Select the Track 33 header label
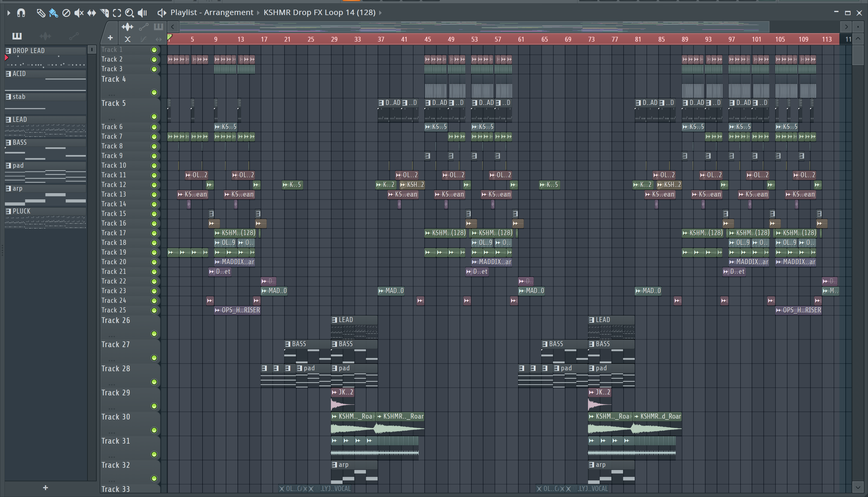Viewport: 868px width, 497px height. (116, 489)
